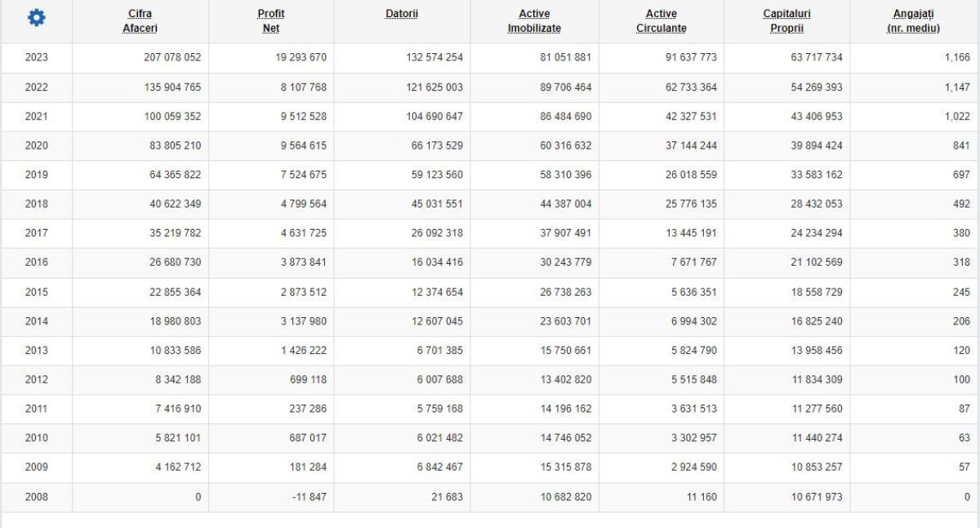Click the Profit Net column header

tap(270, 21)
